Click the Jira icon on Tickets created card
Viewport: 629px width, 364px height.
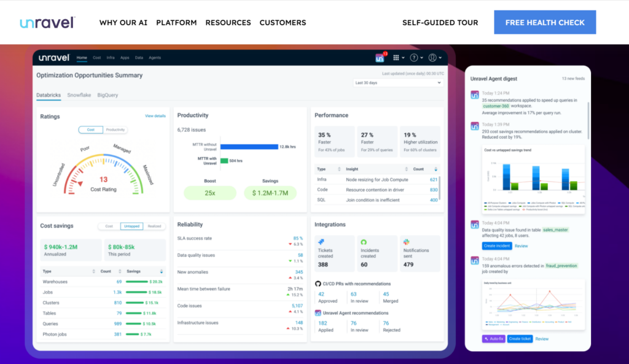[x=321, y=242]
